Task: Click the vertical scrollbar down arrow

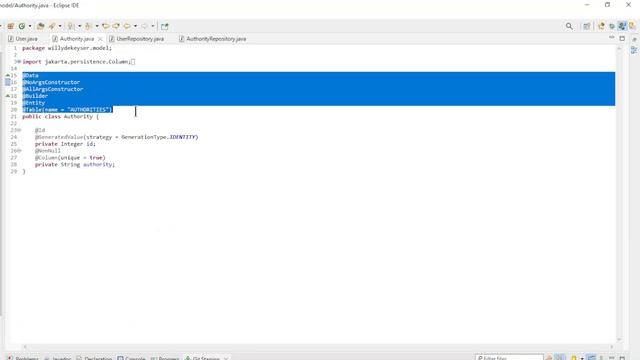Action: pos(619,340)
